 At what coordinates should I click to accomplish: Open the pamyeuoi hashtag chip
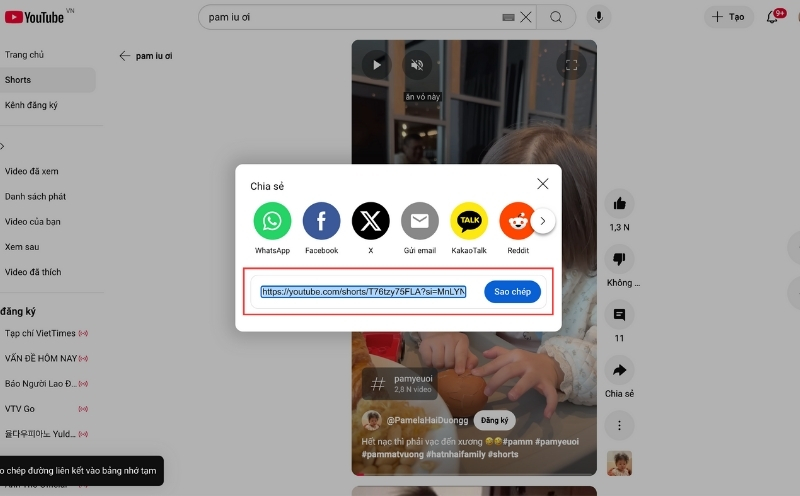[x=399, y=383]
